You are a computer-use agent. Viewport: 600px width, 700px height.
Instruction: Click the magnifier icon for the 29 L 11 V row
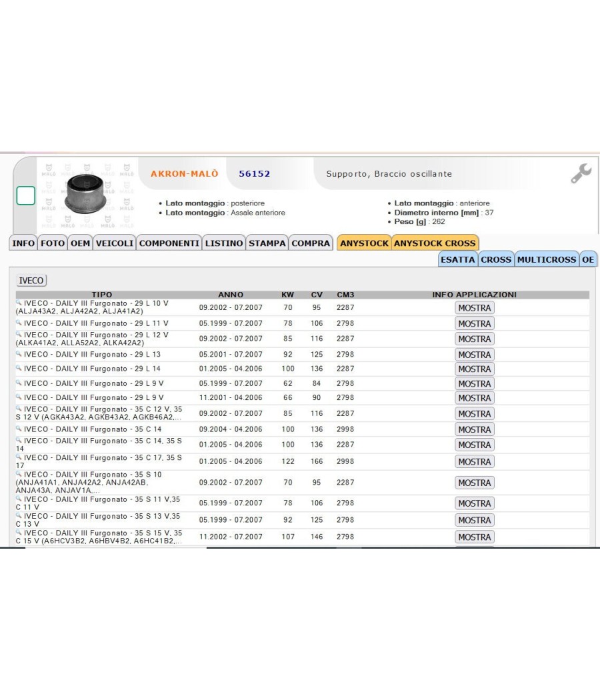[x=19, y=322]
